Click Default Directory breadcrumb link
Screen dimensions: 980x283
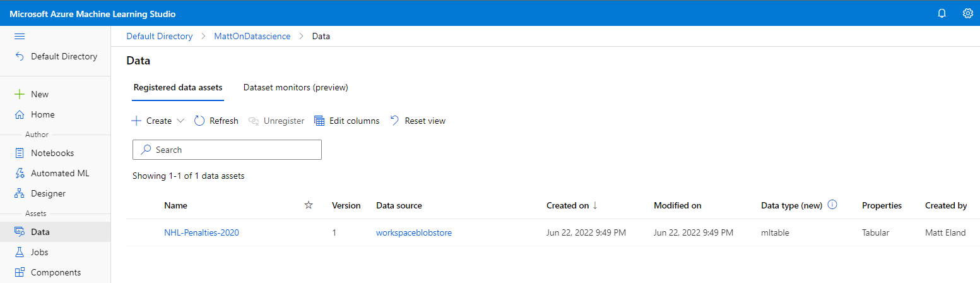[160, 36]
